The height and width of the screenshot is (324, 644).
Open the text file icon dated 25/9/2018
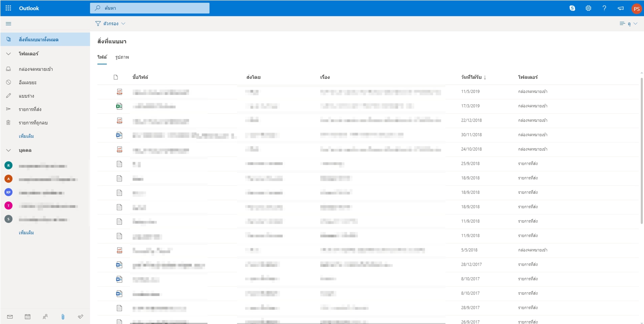pos(119,164)
